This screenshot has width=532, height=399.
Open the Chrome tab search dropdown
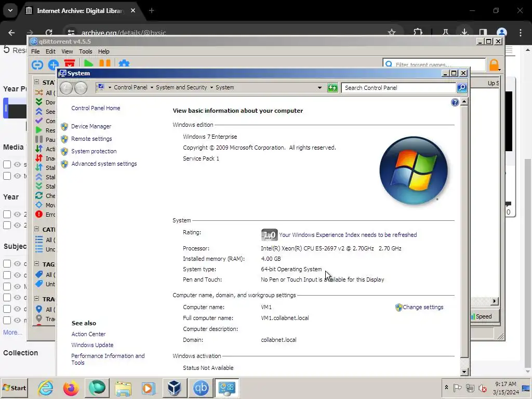coord(10,10)
